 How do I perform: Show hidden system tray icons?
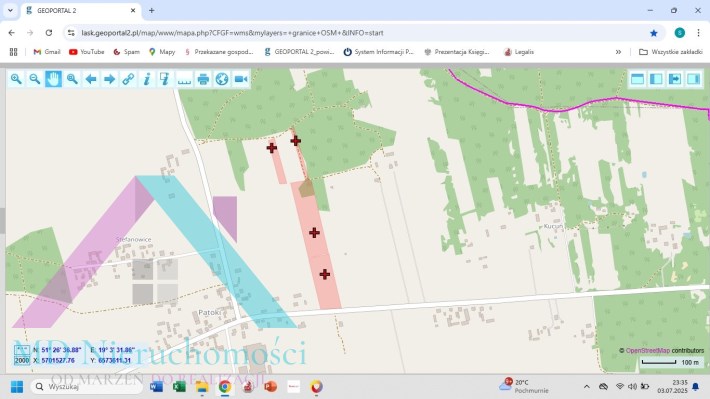tap(587, 386)
